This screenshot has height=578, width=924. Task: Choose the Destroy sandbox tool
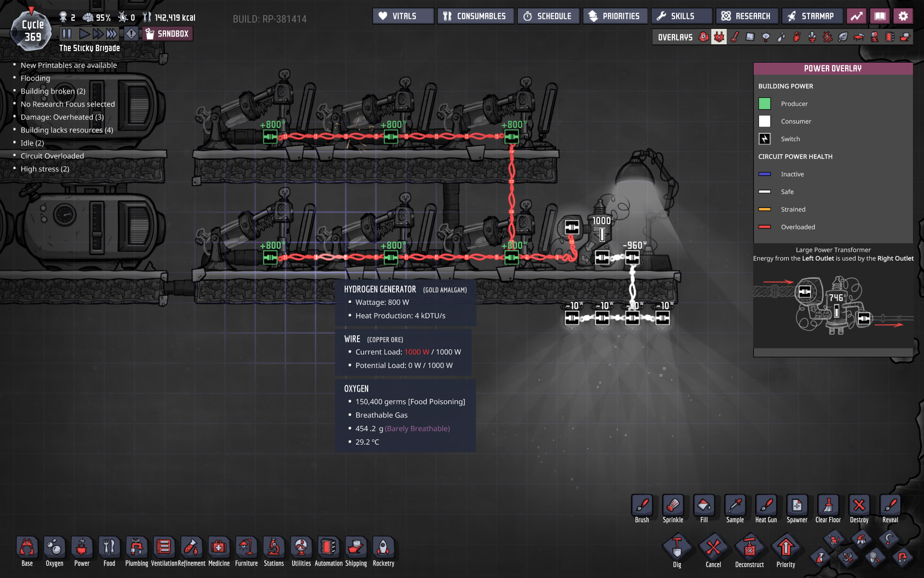tap(859, 506)
